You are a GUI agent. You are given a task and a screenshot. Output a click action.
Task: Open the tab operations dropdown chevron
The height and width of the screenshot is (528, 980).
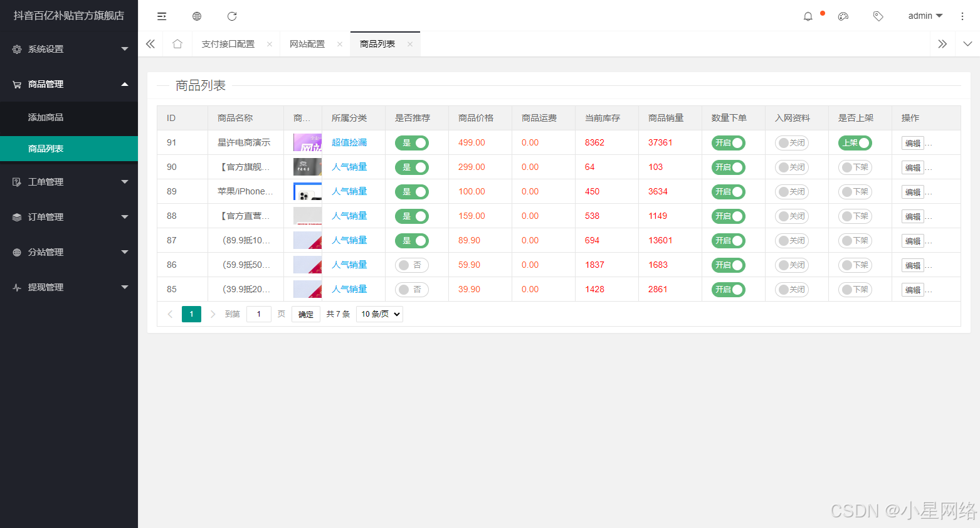(x=967, y=44)
